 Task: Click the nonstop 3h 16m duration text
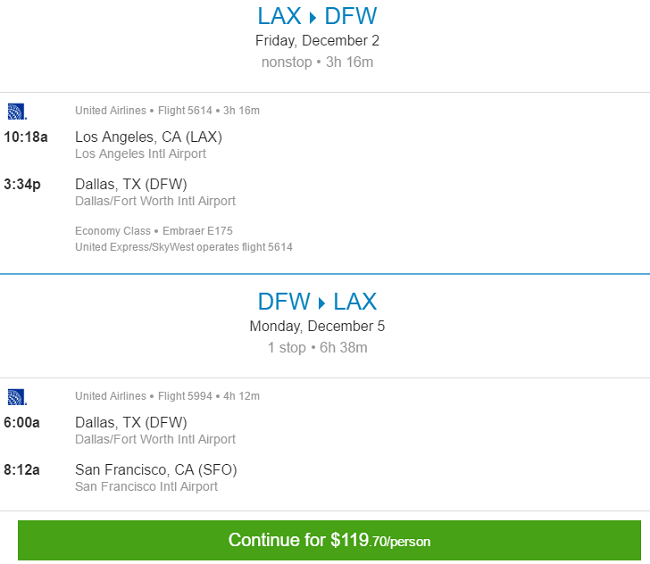coord(317,62)
